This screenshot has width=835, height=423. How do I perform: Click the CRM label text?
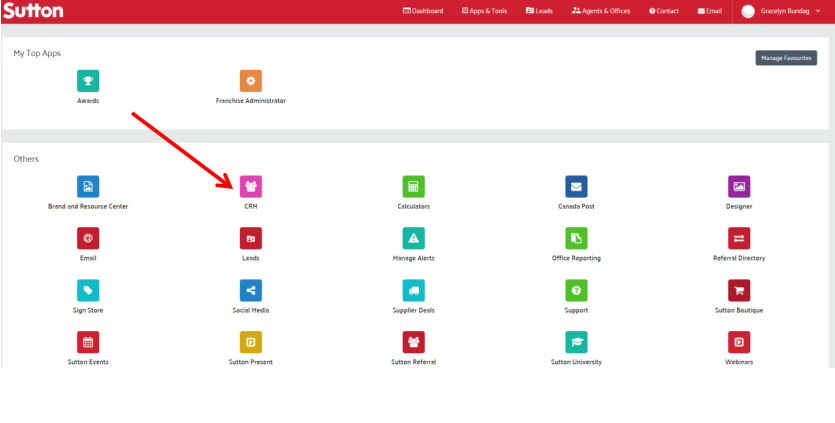[251, 206]
